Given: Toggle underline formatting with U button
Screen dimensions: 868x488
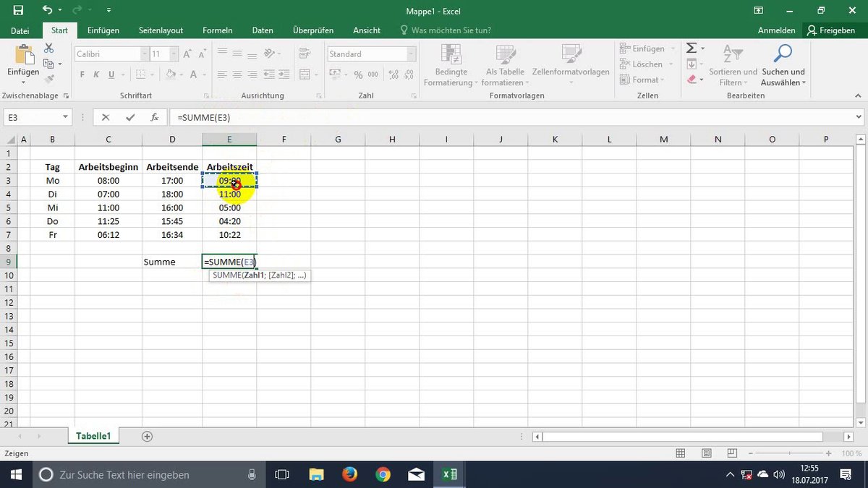Looking at the screenshot, I should coord(110,74).
